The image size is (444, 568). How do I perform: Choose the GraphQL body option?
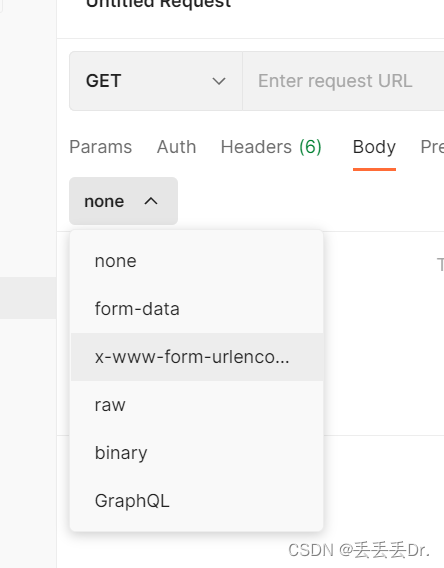[x=197, y=501]
